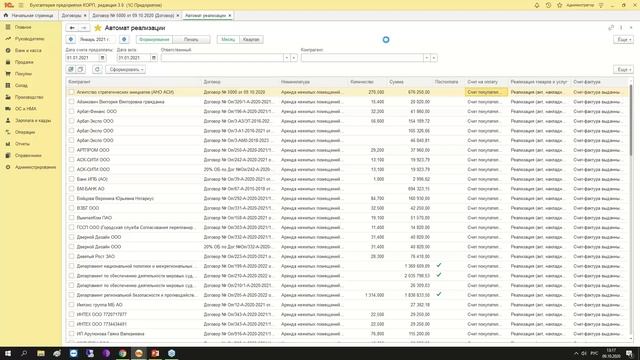Viewport: 640px width, 360px height.
Task: Tick checkbox for АРТПРОМ ООО row
Action: [x=71, y=150]
